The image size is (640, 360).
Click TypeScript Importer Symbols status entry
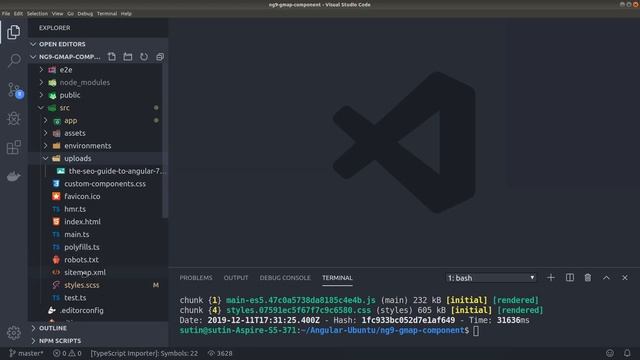(144, 353)
